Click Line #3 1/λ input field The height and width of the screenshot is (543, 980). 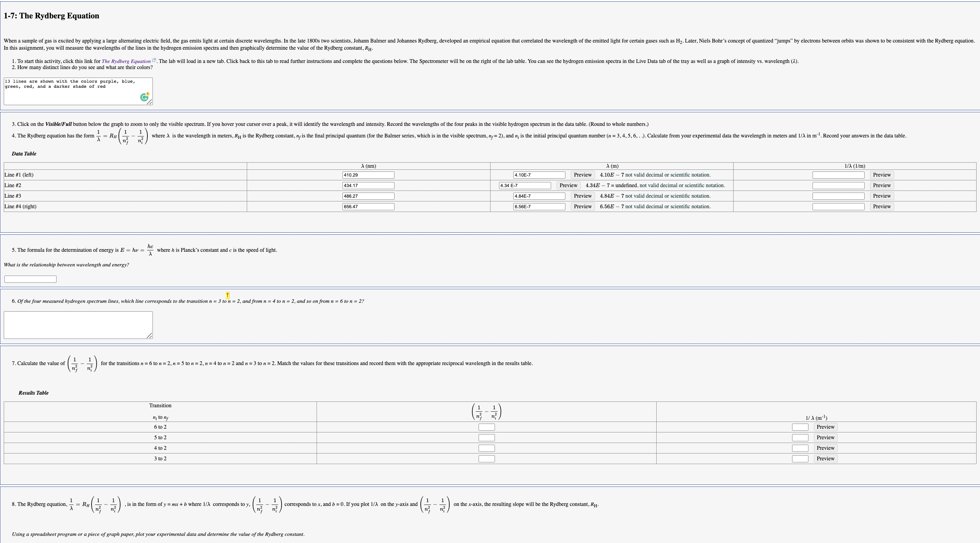[x=838, y=196]
